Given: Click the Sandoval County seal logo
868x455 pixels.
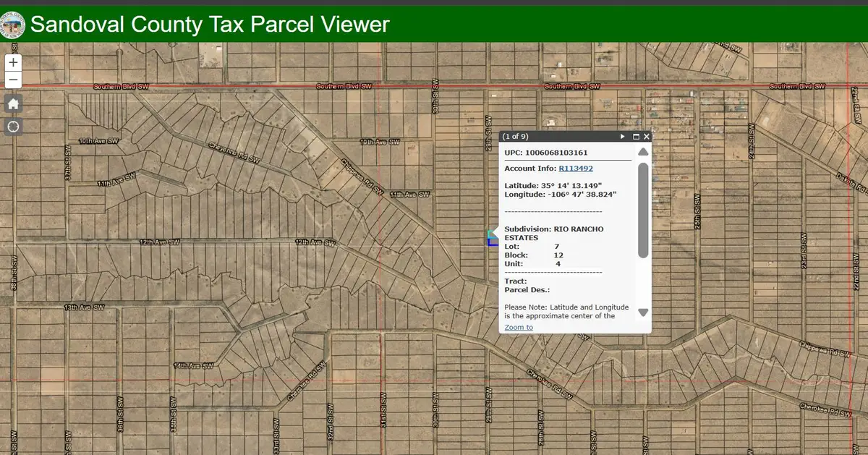Looking at the screenshot, I should coord(14,25).
